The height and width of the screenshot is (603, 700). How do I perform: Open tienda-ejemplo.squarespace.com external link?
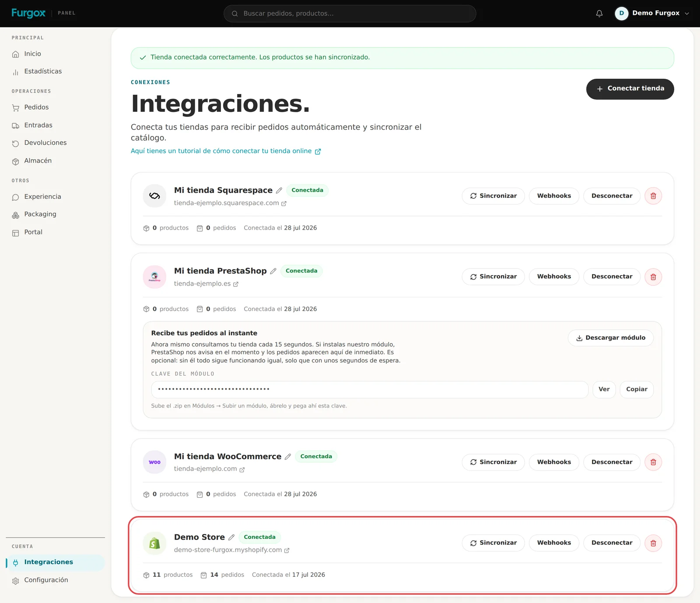point(230,203)
